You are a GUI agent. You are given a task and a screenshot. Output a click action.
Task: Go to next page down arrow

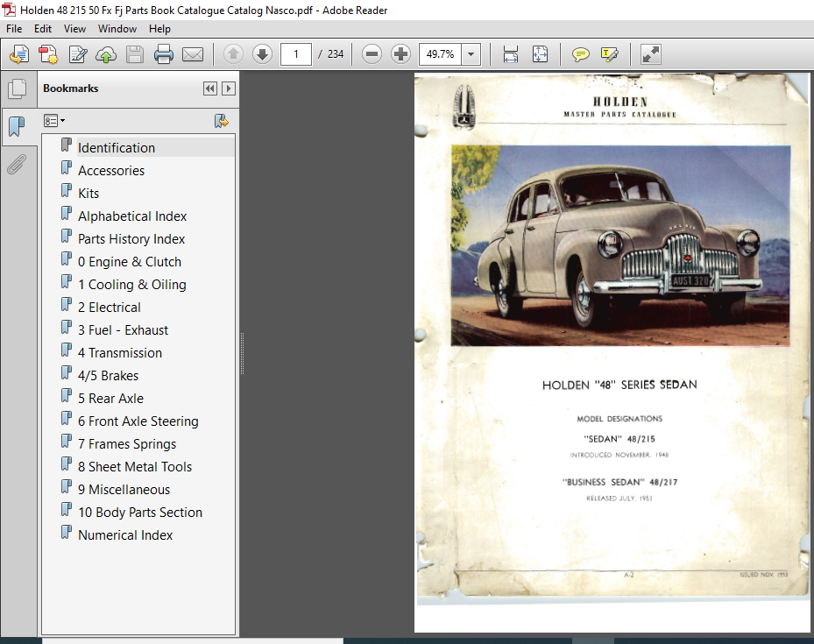click(262, 54)
